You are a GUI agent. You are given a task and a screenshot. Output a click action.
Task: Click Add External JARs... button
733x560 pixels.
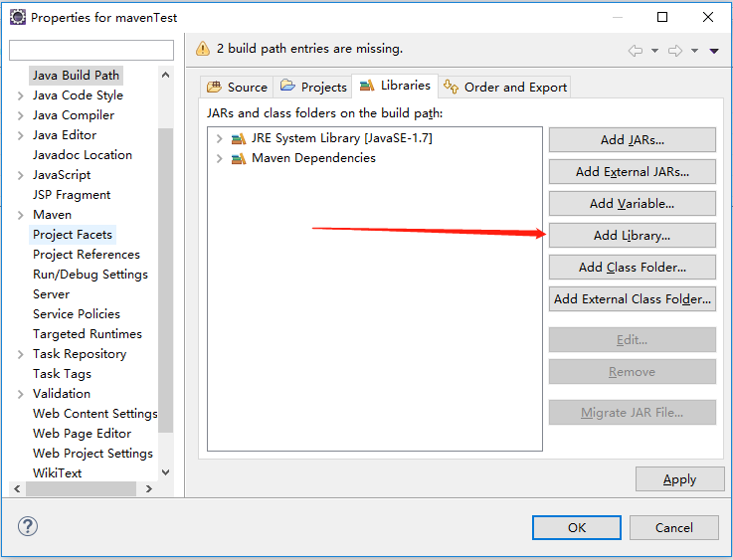point(632,171)
